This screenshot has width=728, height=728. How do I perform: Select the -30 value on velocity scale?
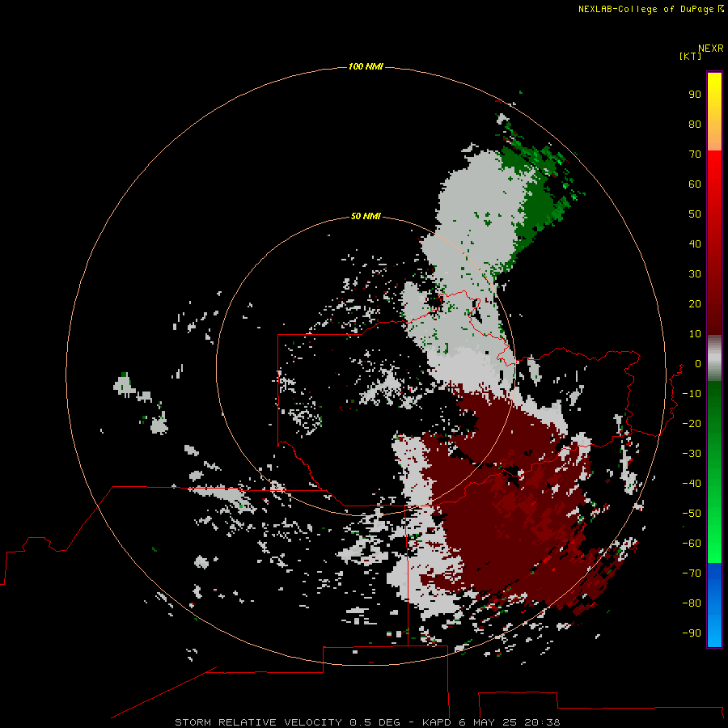tap(692, 454)
